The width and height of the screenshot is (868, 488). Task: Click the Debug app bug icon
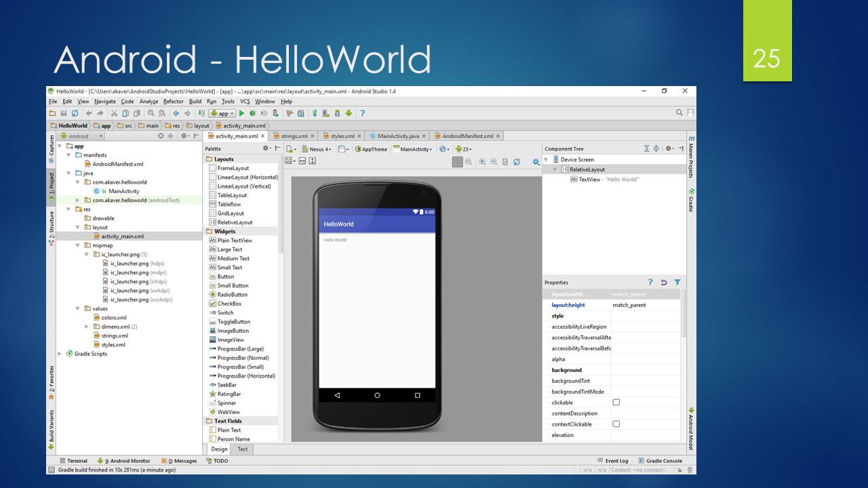point(252,113)
